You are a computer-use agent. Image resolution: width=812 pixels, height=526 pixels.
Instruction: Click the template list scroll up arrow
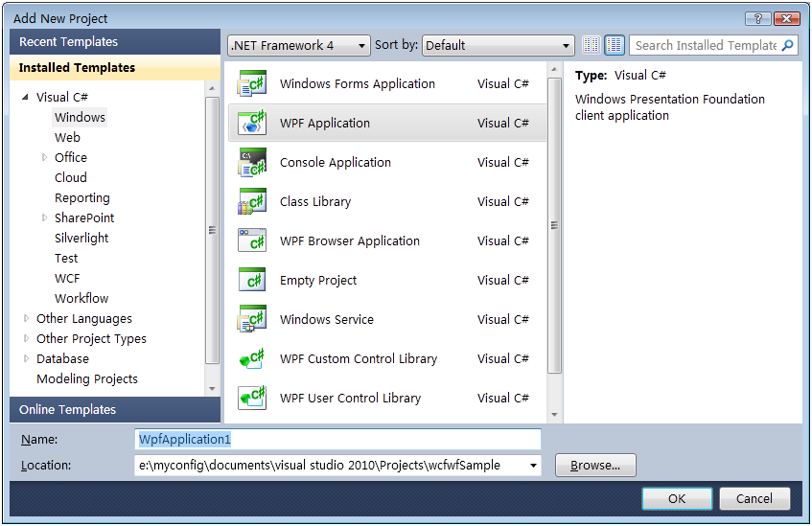554,69
